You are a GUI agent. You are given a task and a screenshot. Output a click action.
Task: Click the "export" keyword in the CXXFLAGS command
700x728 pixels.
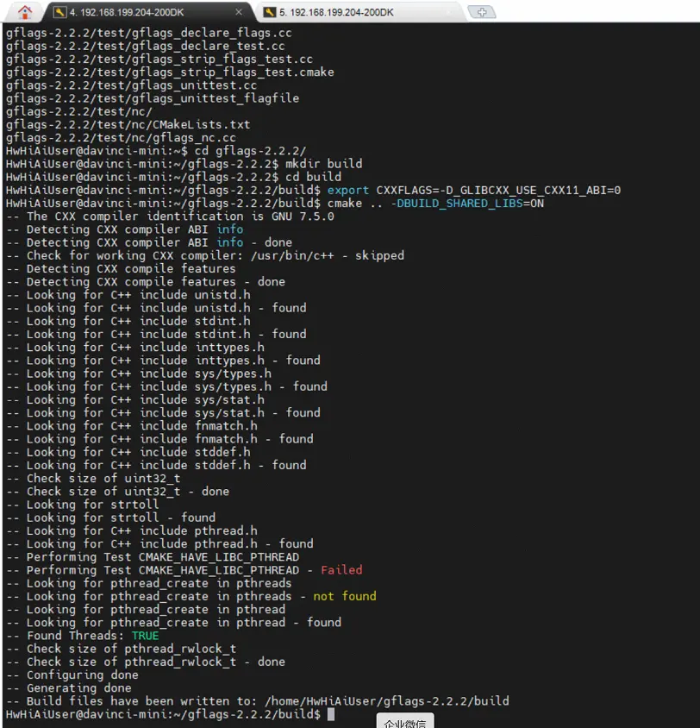[x=348, y=191]
